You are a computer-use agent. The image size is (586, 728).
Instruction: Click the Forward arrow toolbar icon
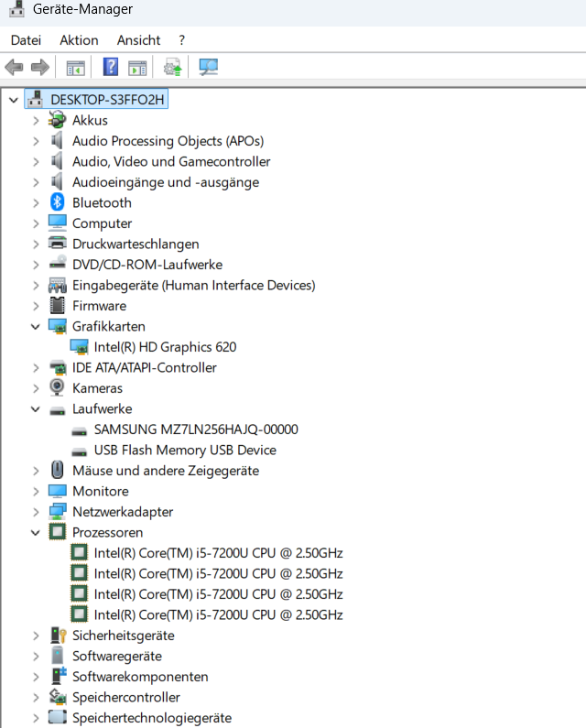coord(40,68)
